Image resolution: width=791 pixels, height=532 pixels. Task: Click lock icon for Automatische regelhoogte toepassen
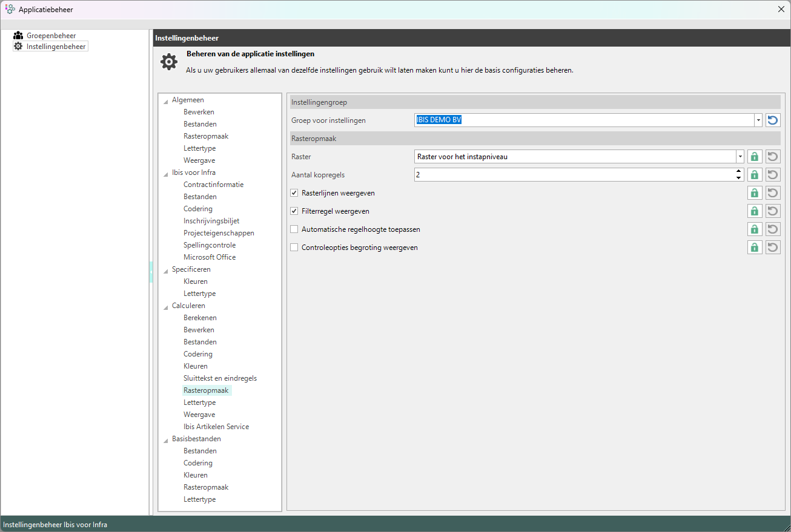pos(755,229)
